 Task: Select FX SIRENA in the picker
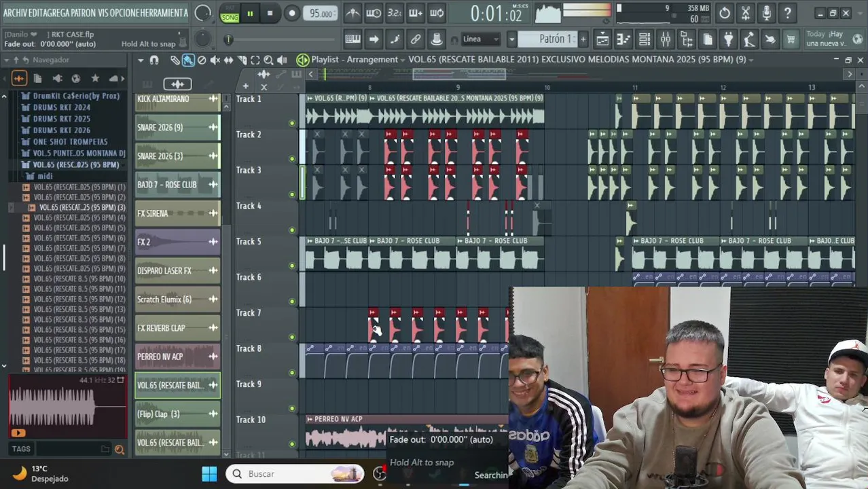(x=177, y=213)
